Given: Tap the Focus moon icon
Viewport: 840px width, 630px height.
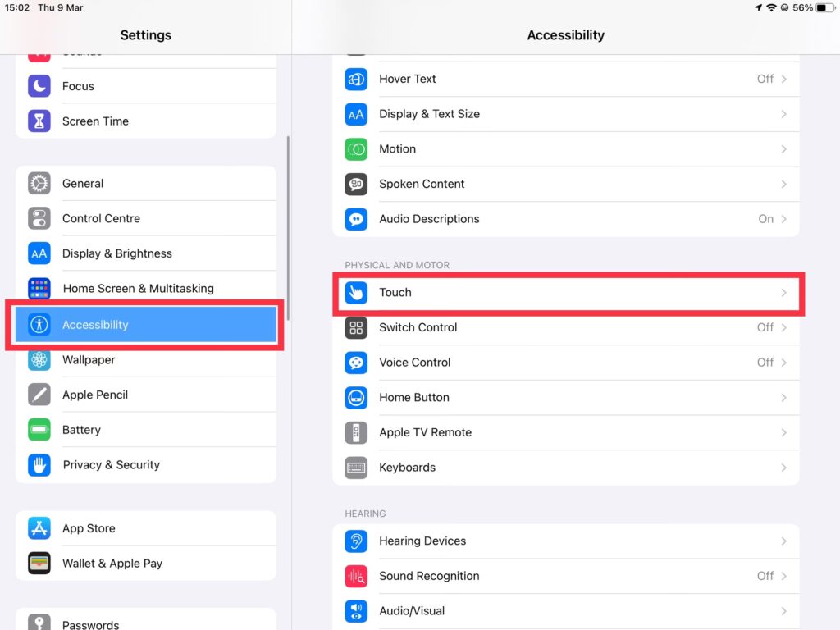Looking at the screenshot, I should pyautogui.click(x=39, y=86).
